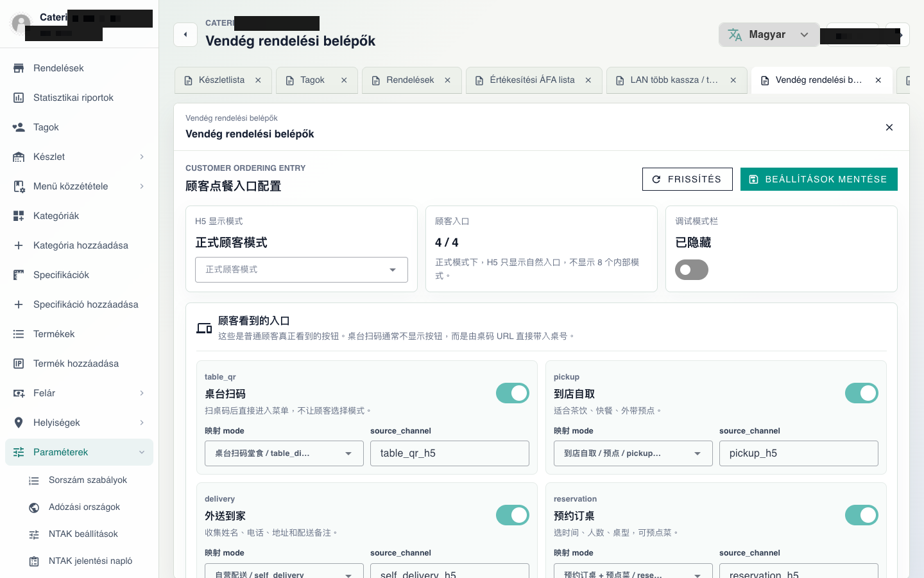The width and height of the screenshot is (924, 578).
Task: Click the NTAK jelentési napló icon
Action: coord(34,561)
